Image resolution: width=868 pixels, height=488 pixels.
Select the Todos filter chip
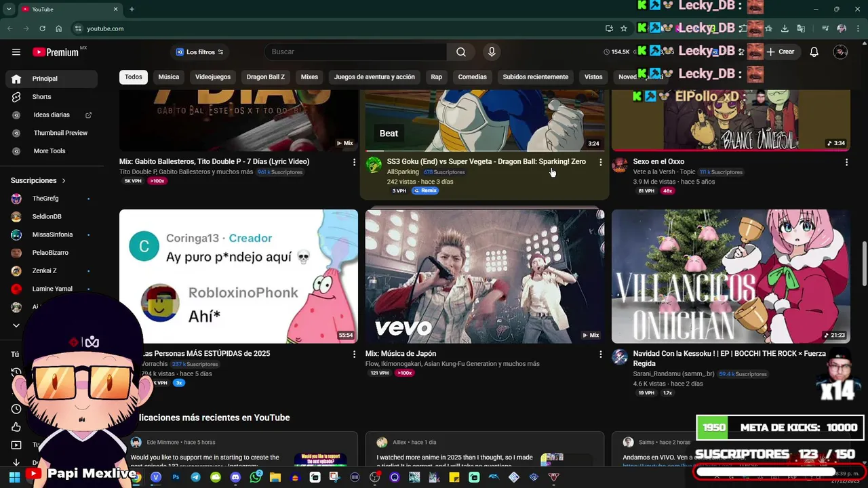(134, 77)
